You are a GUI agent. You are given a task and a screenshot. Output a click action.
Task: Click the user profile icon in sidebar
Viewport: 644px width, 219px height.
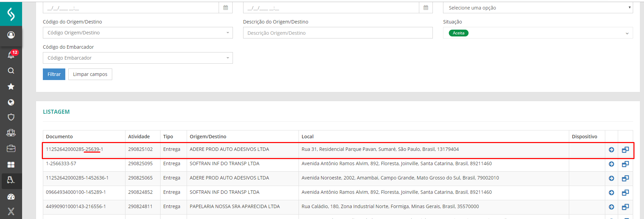click(x=11, y=35)
